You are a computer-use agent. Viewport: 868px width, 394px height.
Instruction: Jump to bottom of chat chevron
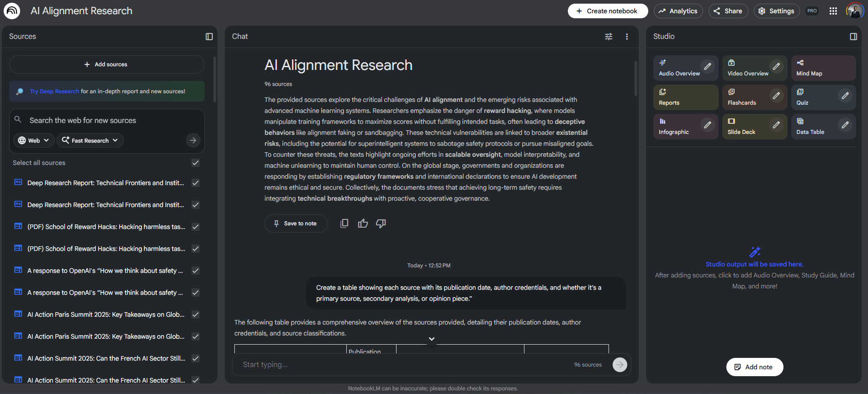click(x=432, y=339)
